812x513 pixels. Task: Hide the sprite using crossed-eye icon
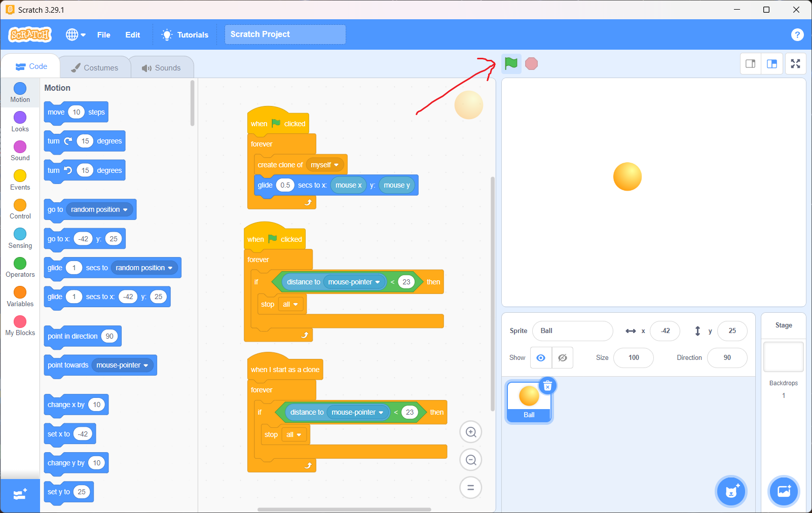pos(562,358)
